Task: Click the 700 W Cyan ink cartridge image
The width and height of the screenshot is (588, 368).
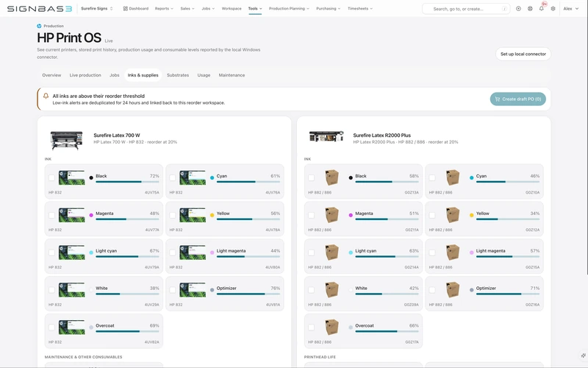Action: (193, 177)
